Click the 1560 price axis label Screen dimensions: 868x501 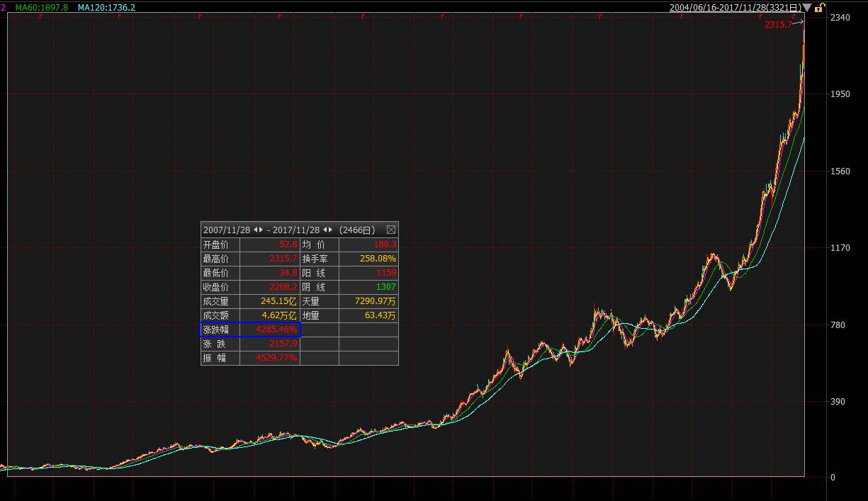pos(840,171)
